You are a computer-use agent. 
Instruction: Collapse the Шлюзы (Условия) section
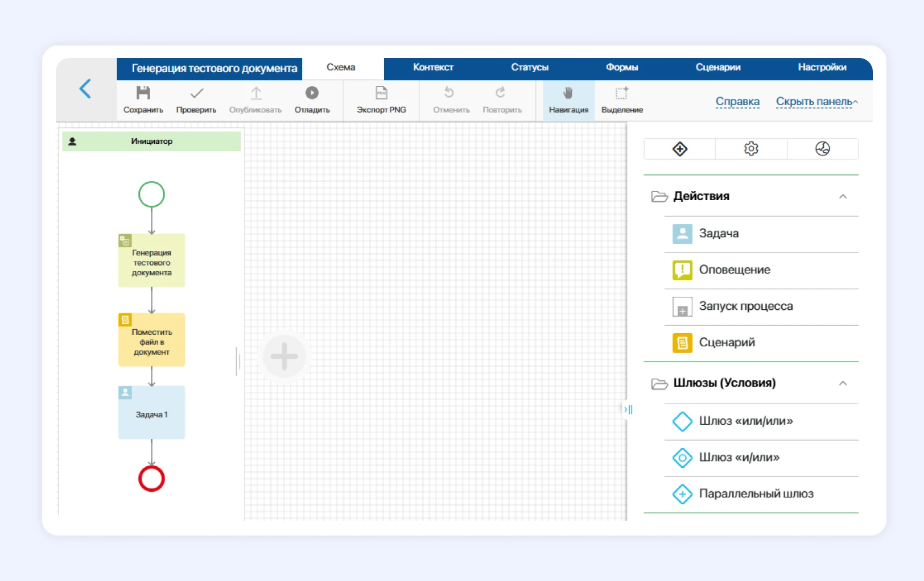pos(843,383)
